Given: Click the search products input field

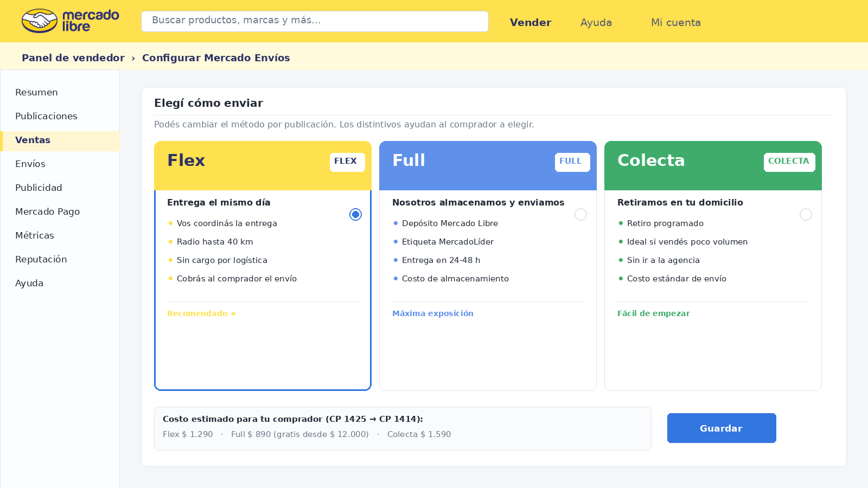Looking at the screenshot, I should pos(315,21).
